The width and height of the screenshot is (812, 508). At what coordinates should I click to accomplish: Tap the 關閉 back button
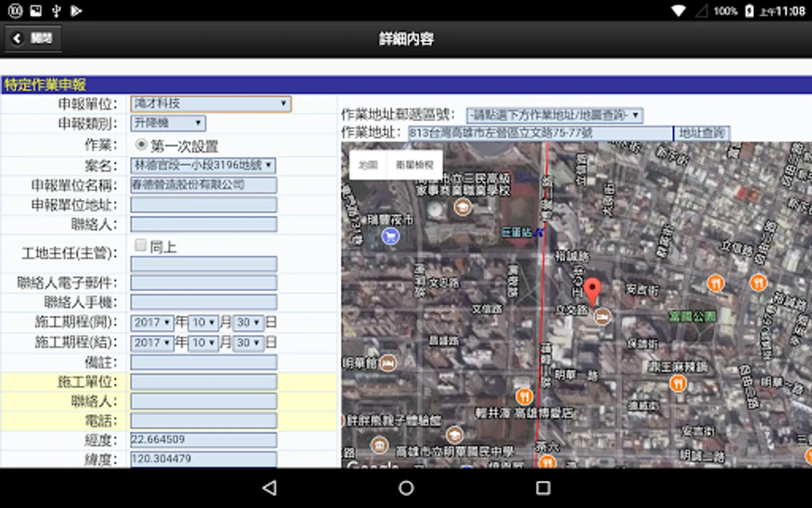point(33,38)
